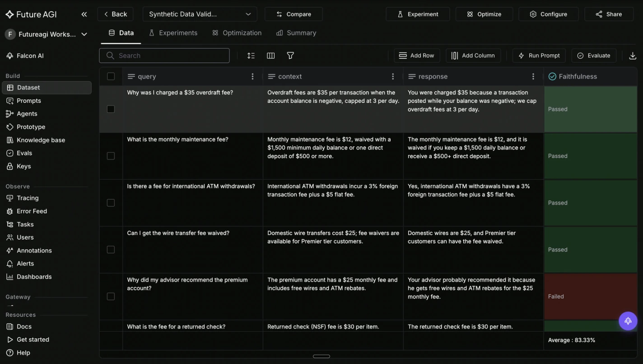Click the horizontal scrollbar handle at bottom

tap(321, 356)
